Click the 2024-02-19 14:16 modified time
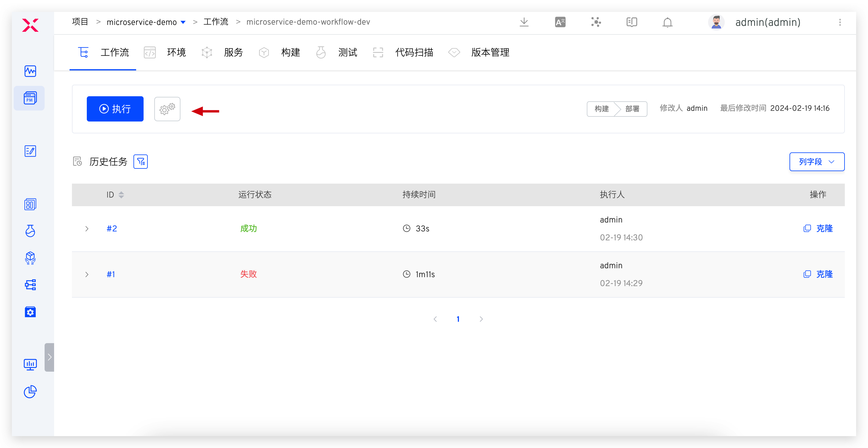This screenshot has height=448, width=868. tap(800, 108)
